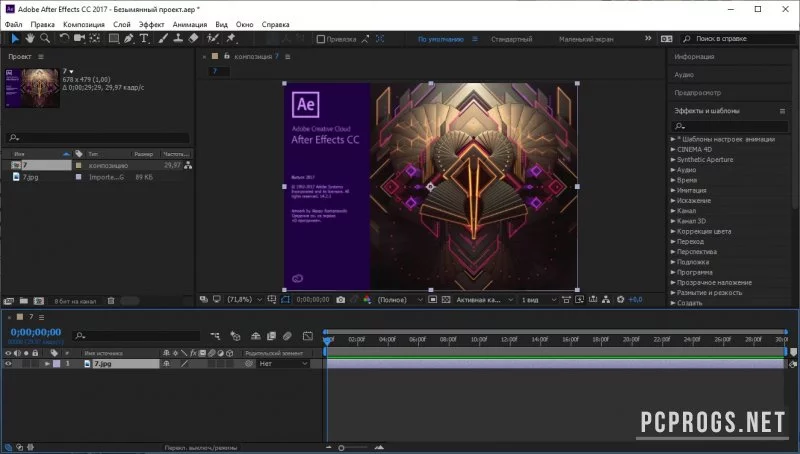
Task: Open the Активная камера view dropdown
Action: pyautogui.click(x=484, y=300)
